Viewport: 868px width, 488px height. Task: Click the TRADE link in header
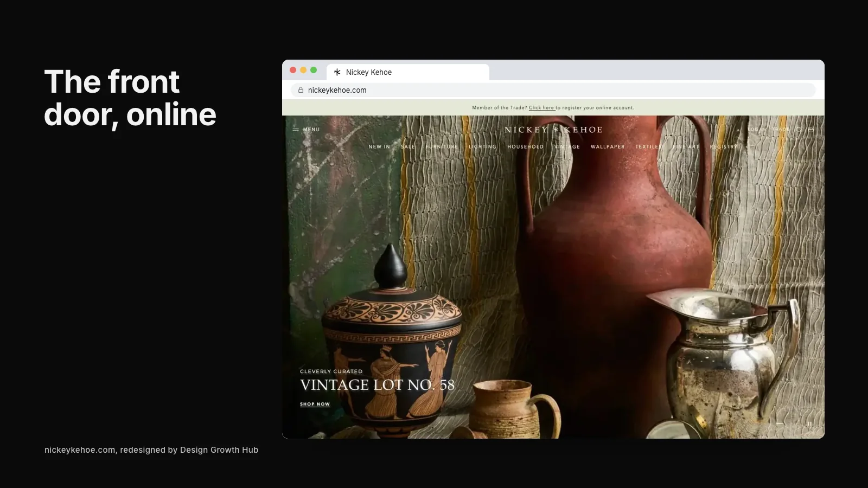[x=781, y=130]
